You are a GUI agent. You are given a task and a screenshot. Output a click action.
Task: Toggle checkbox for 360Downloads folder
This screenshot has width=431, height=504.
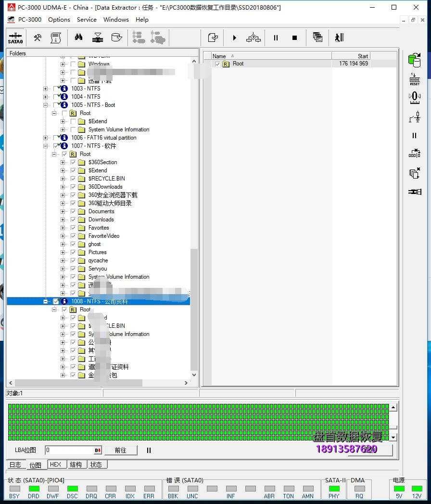point(73,187)
